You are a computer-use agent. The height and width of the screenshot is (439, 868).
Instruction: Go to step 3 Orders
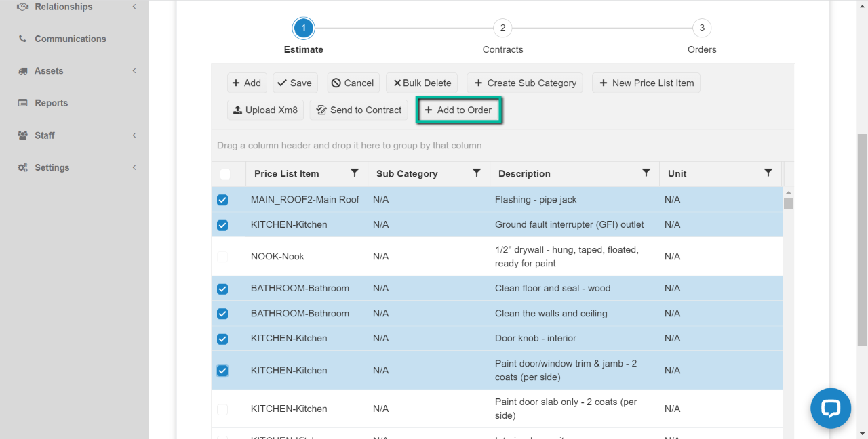pos(702,28)
